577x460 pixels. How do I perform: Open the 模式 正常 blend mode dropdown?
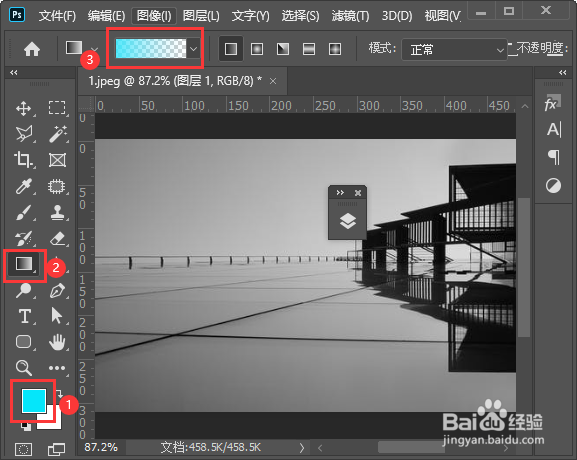tap(454, 49)
